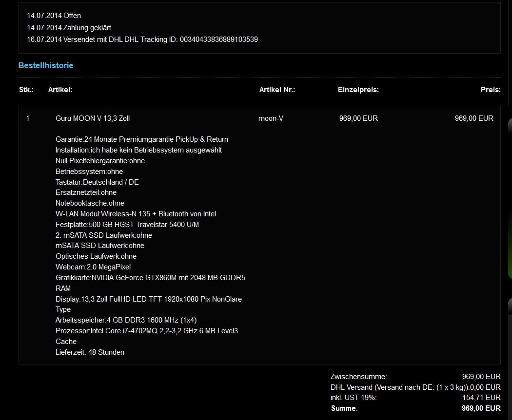Select the Prozessor Intel Core i7 line
Image resolution: width=512 pixels, height=420 pixels.
(146, 331)
